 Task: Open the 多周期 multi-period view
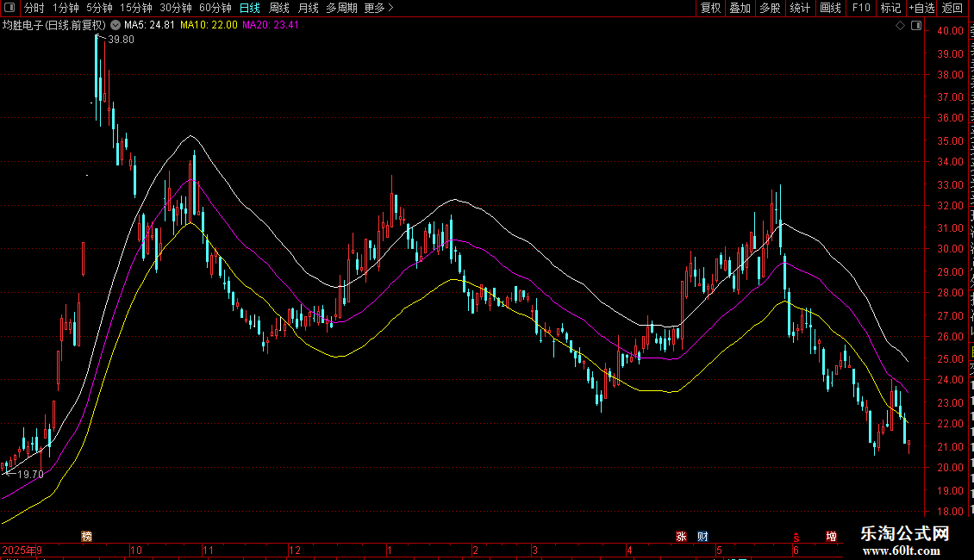[341, 8]
